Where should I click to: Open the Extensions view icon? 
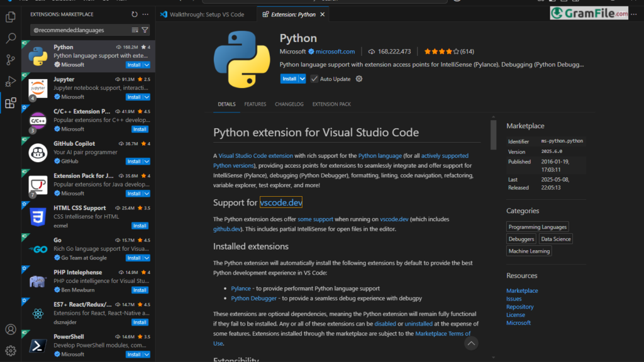[x=11, y=102]
